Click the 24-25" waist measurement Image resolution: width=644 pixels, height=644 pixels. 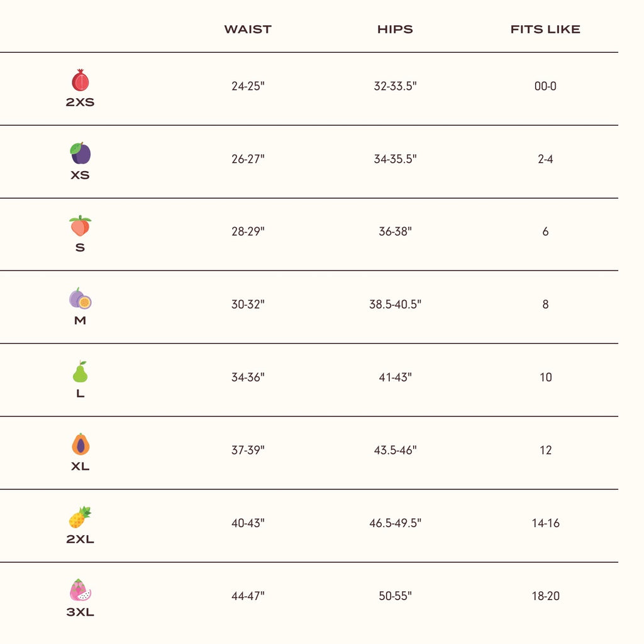(x=248, y=86)
